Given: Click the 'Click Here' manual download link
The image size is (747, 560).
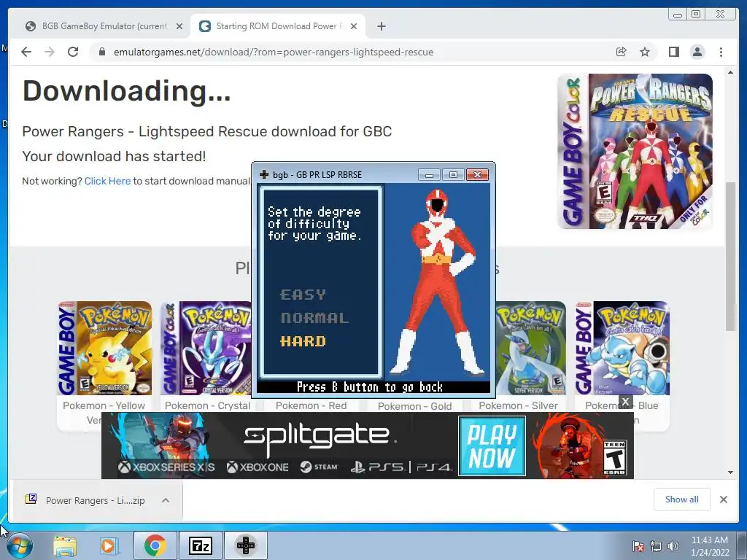Looking at the screenshot, I should (x=107, y=181).
